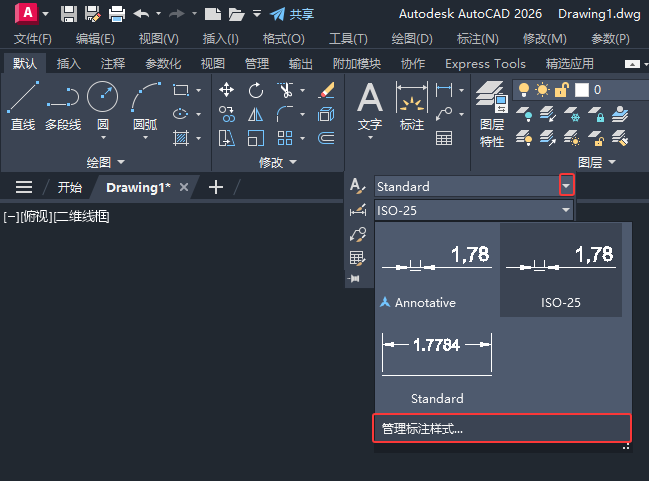Click the Print icon in quick access toolbar
The width and height of the screenshot is (649, 481).
pyautogui.click(x=117, y=14)
